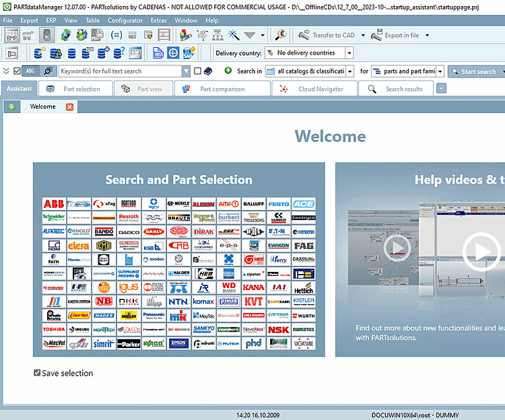Screen dimensions: 505x420
Task: Open the Parker catalog logo
Action: (x=129, y=343)
